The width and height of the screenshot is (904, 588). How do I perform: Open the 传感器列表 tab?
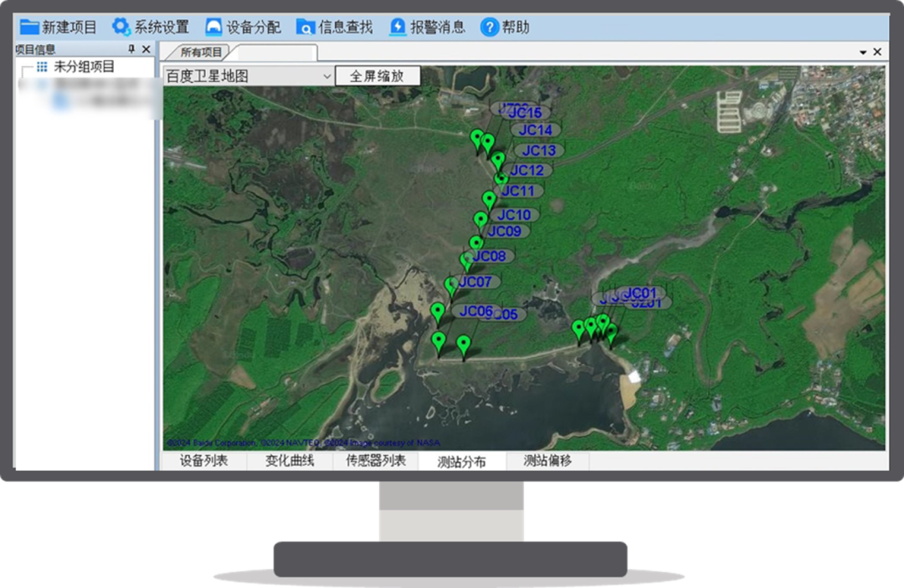[376, 461]
